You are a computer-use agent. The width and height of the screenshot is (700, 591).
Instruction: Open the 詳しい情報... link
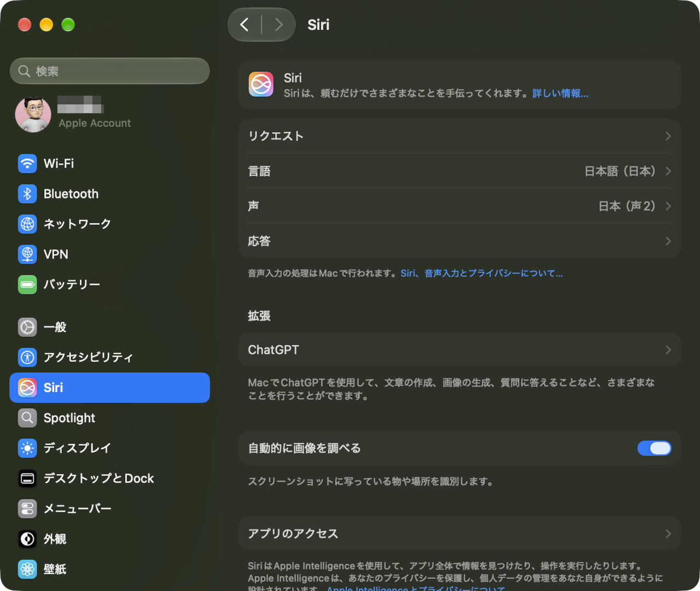[561, 93]
